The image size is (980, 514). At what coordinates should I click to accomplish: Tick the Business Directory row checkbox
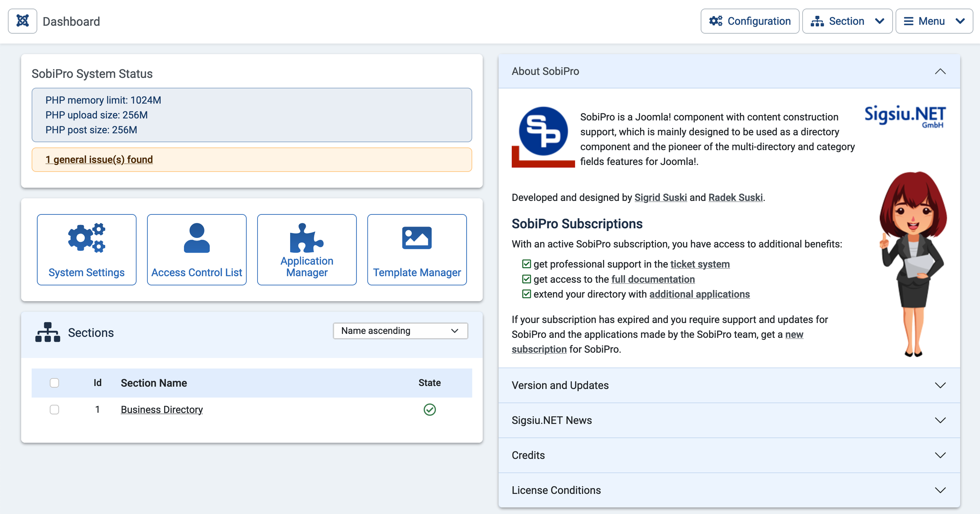tap(54, 409)
